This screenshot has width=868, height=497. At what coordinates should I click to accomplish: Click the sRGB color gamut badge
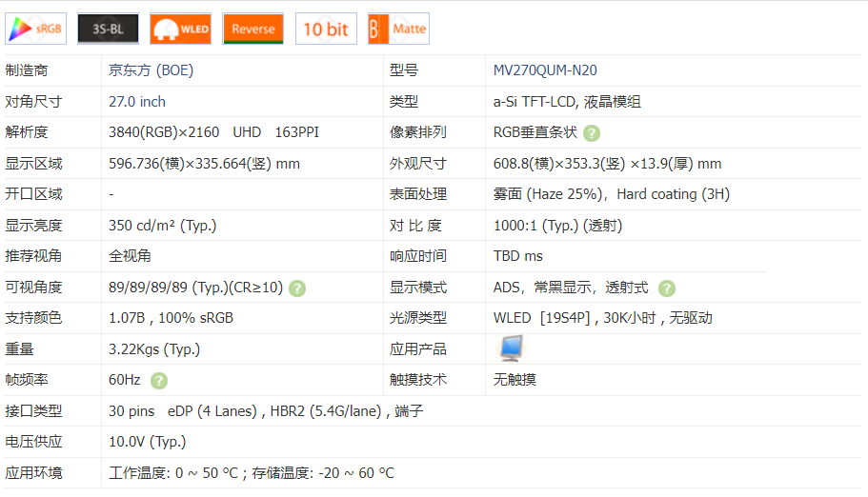click(x=36, y=29)
